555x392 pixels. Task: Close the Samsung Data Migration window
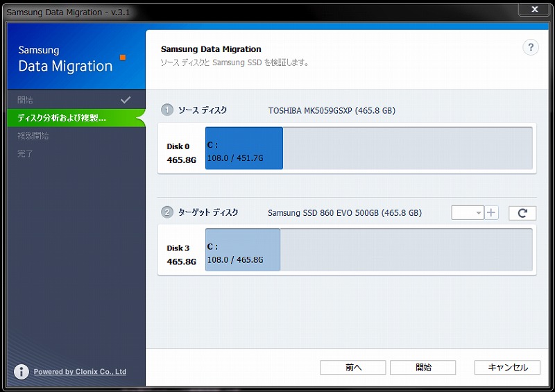[x=535, y=10]
